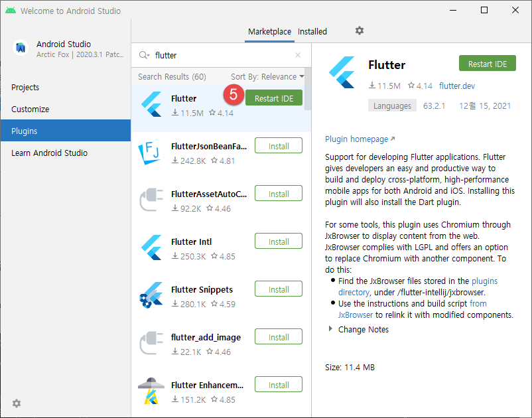Select the FlutterAssetAutoC... plugin title
Image resolution: width=532 pixels, height=418 pixels.
pos(209,194)
